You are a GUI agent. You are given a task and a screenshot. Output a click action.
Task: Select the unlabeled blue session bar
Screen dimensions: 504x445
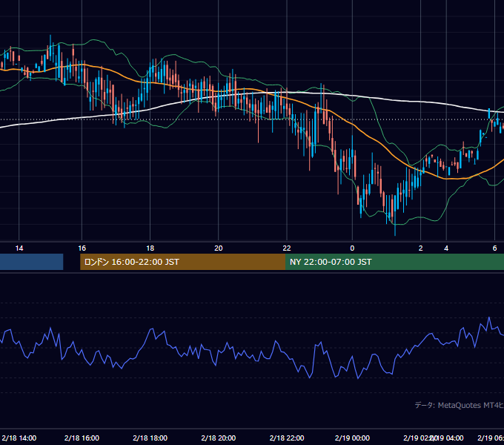[31, 262]
